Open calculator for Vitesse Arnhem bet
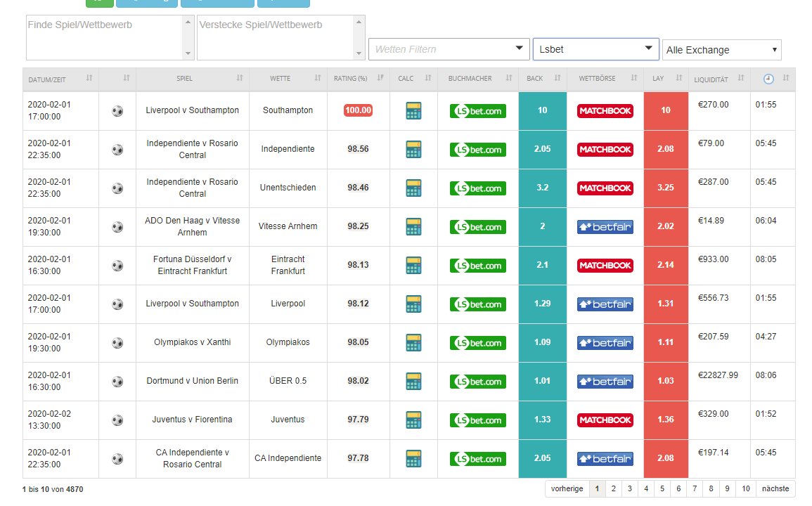The height and width of the screenshot is (506, 812). pyautogui.click(x=413, y=227)
